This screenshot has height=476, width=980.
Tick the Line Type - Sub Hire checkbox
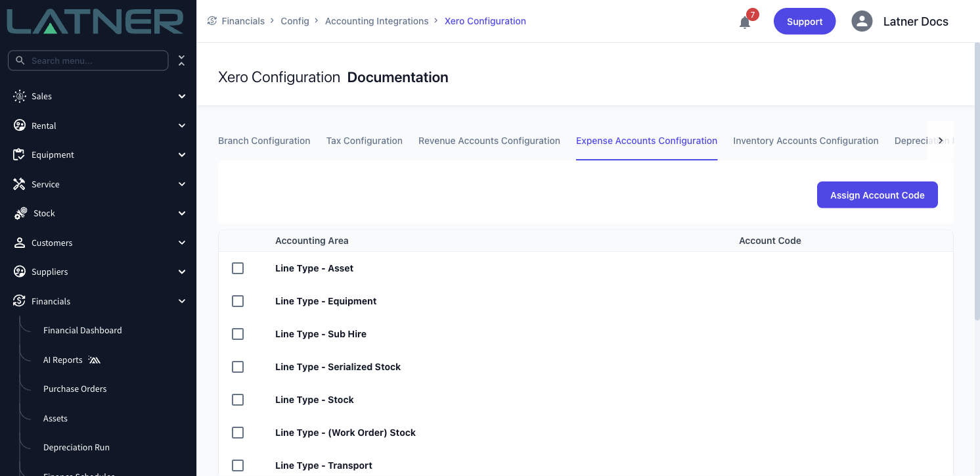(238, 334)
